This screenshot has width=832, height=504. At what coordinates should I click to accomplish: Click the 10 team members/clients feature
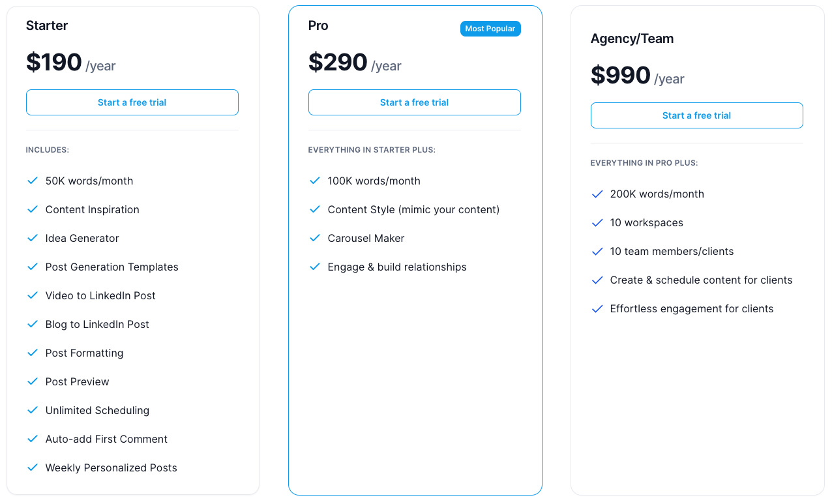tap(672, 251)
